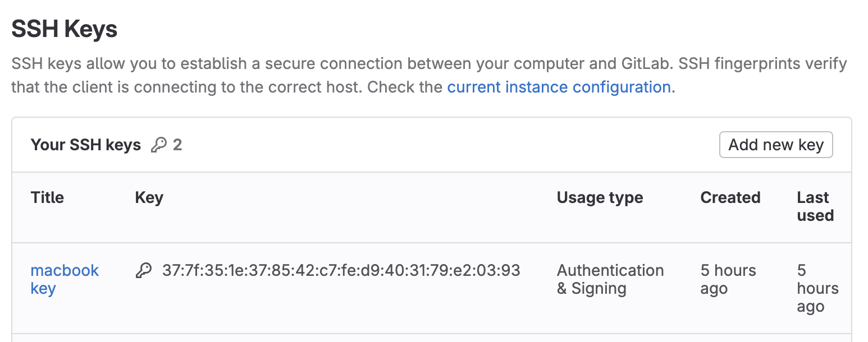This screenshot has width=868, height=342.
Task: Click the Key column header
Action: click(149, 197)
